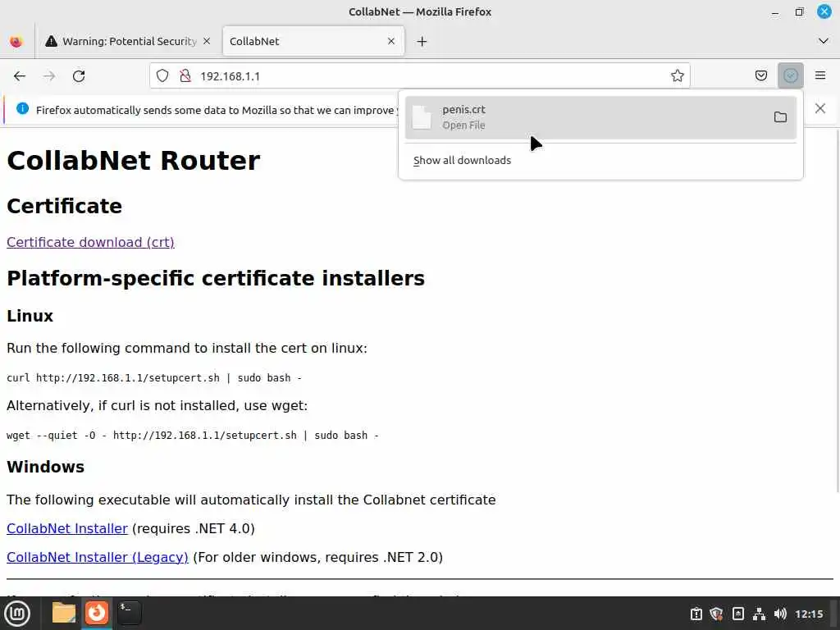Open the network connection tray icon
This screenshot has height=630, width=840.
pos(759,614)
